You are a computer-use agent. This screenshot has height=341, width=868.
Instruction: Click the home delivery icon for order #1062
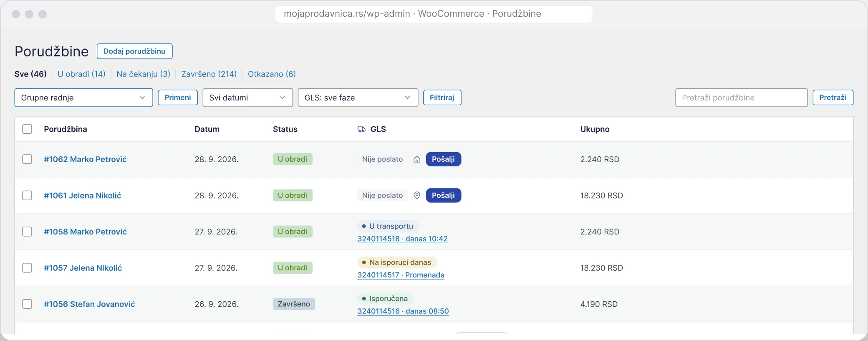coord(416,159)
